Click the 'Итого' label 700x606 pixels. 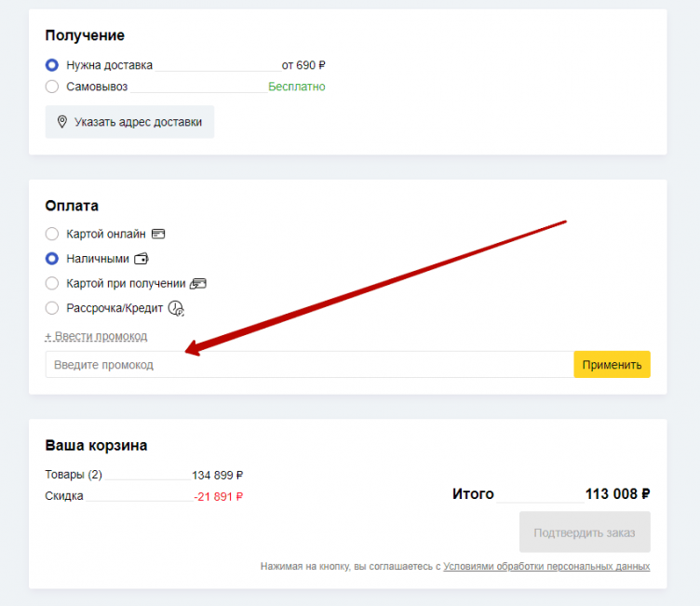pos(473,494)
